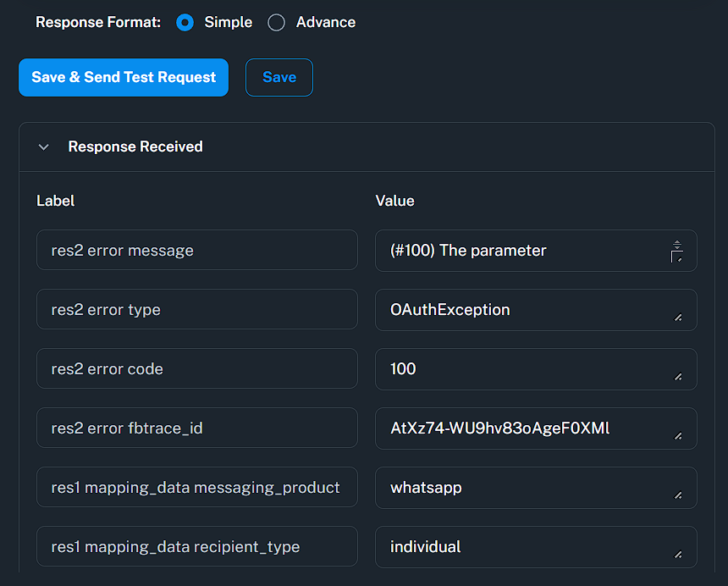Click the messaging_product label field
Viewport: 728px width, 586px height.
tap(196, 488)
